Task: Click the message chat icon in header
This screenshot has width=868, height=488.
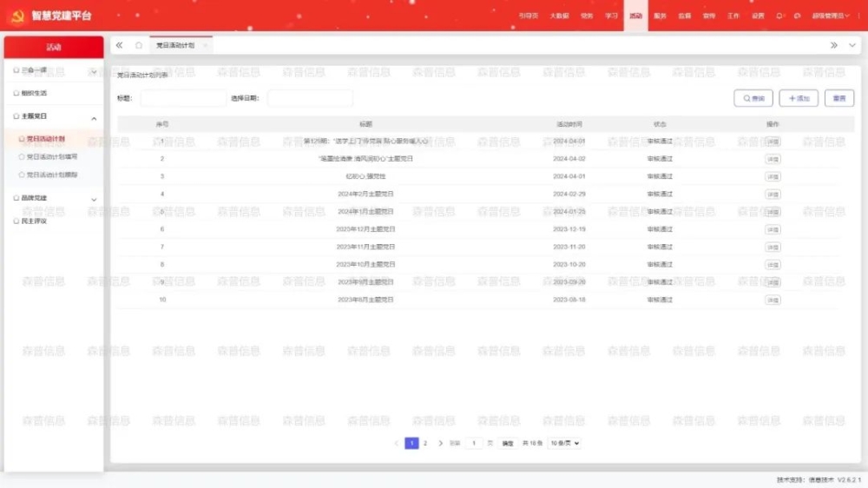Action: [x=797, y=16]
